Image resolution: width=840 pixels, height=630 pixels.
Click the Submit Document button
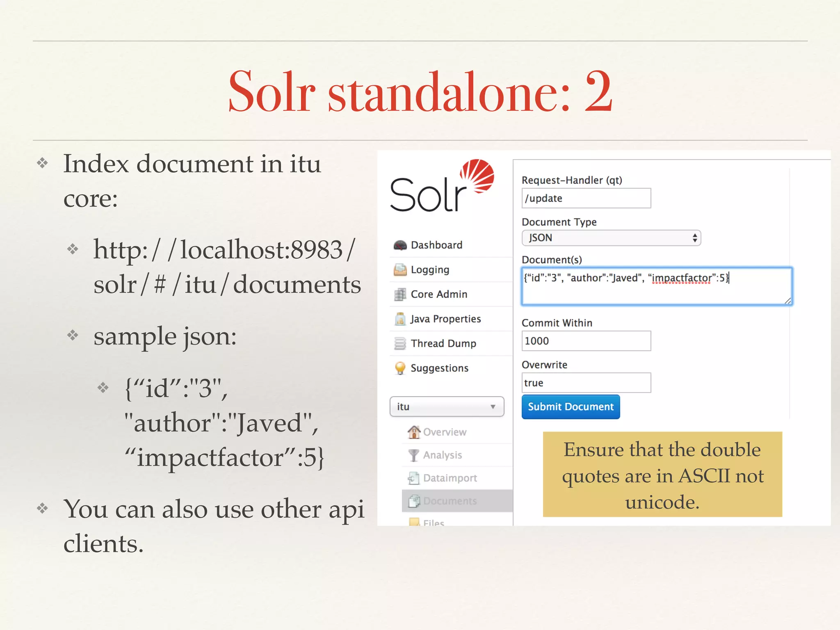(571, 406)
